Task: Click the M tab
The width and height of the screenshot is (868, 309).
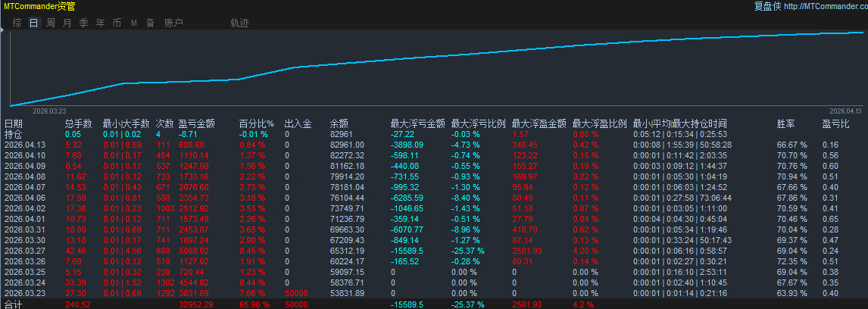Action: pyautogui.click(x=133, y=23)
